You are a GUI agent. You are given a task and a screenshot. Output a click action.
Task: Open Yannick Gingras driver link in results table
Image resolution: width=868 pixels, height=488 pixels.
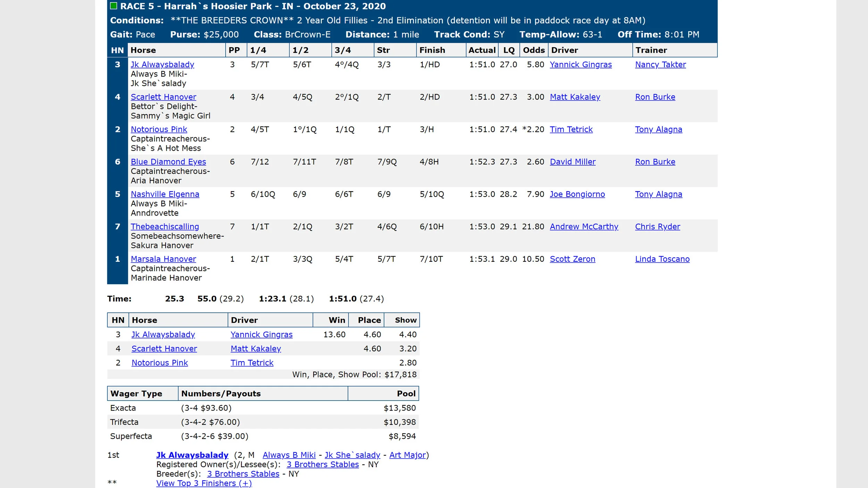(x=581, y=65)
